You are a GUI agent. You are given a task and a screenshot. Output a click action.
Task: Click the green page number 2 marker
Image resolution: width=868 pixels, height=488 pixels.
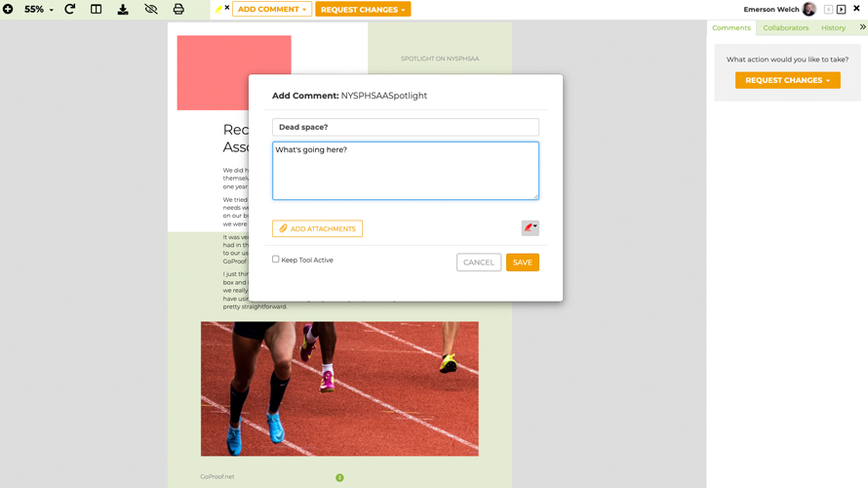click(x=339, y=477)
